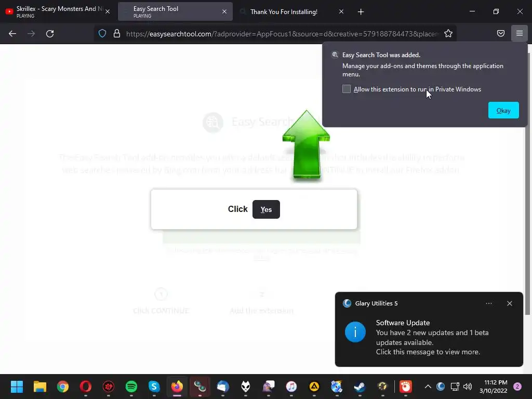Open iTunes from the taskbar
Image resolution: width=532 pixels, height=399 pixels.
pos(291,387)
